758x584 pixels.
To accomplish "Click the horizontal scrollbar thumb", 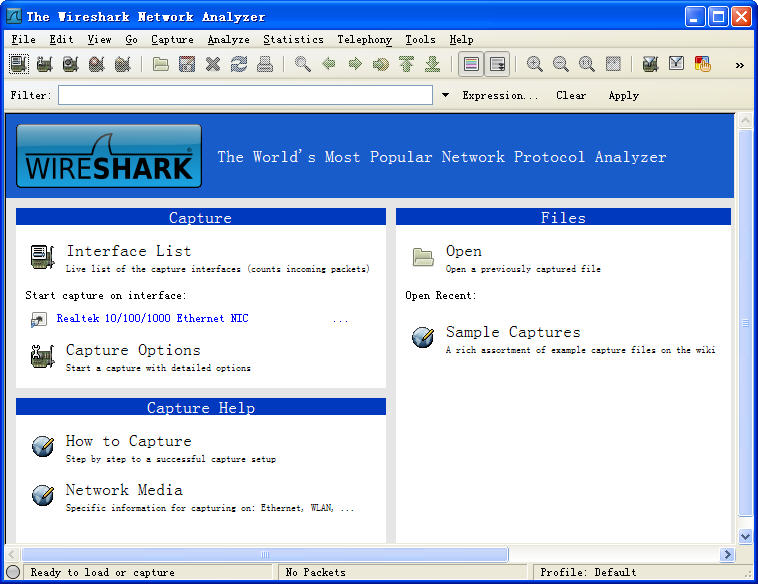I will (265, 554).
